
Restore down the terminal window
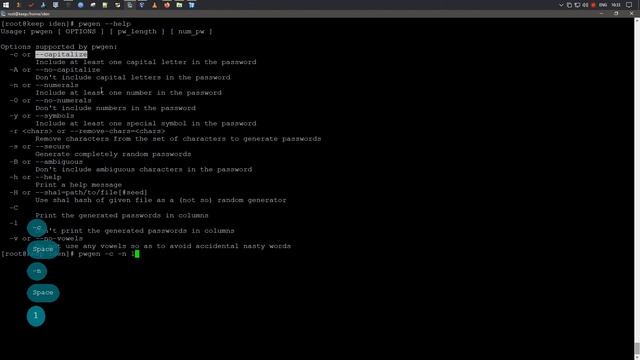pyautogui.click(x=616, y=13)
